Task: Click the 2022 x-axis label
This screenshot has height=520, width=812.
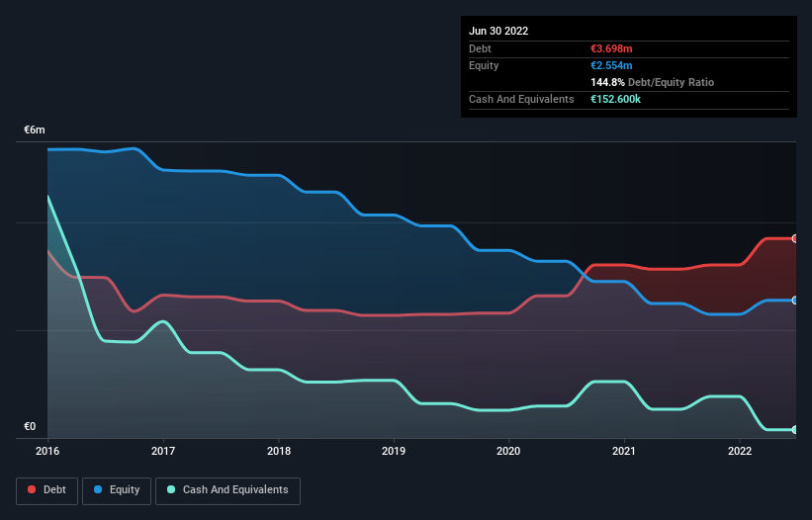Action: (740, 451)
